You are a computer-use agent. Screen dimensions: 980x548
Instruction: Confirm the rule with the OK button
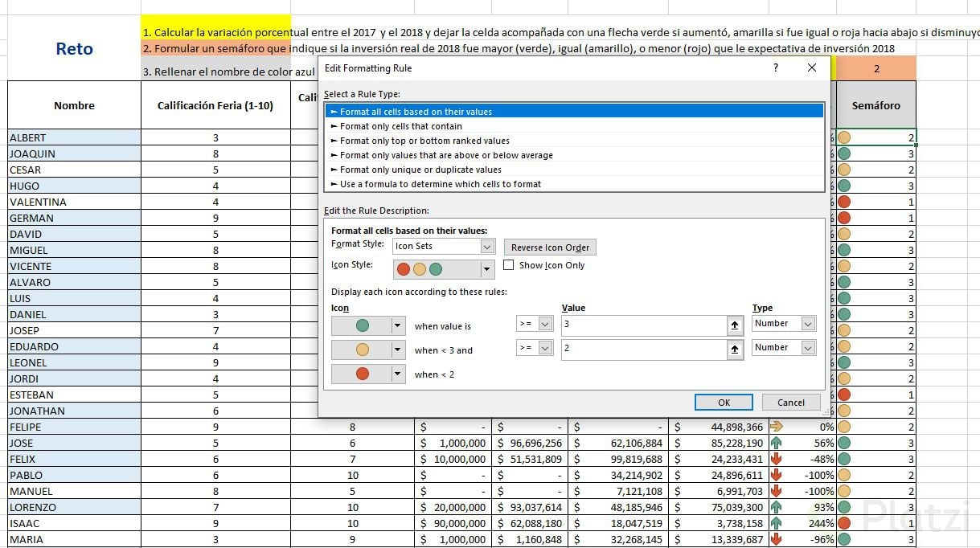point(724,403)
